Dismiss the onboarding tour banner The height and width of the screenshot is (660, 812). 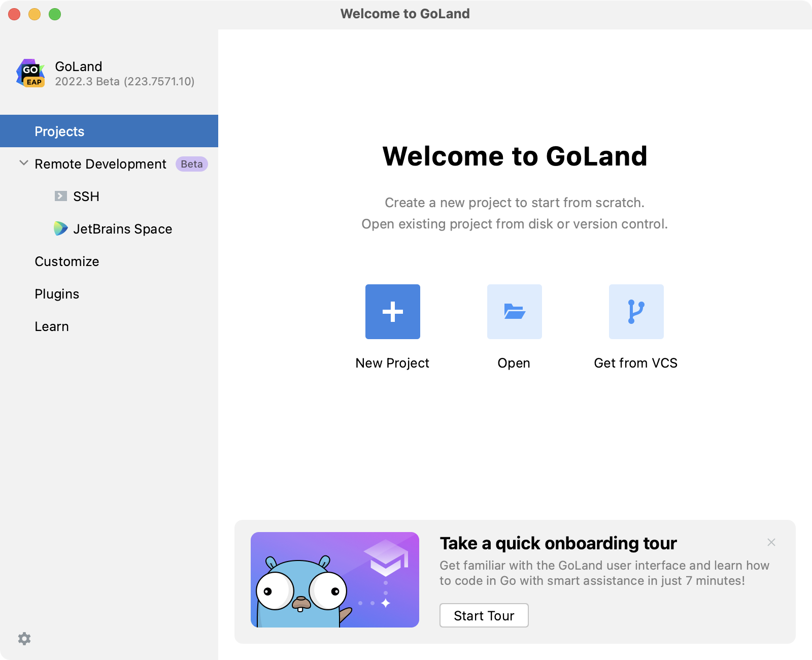pyautogui.click(x=771, y=542)
